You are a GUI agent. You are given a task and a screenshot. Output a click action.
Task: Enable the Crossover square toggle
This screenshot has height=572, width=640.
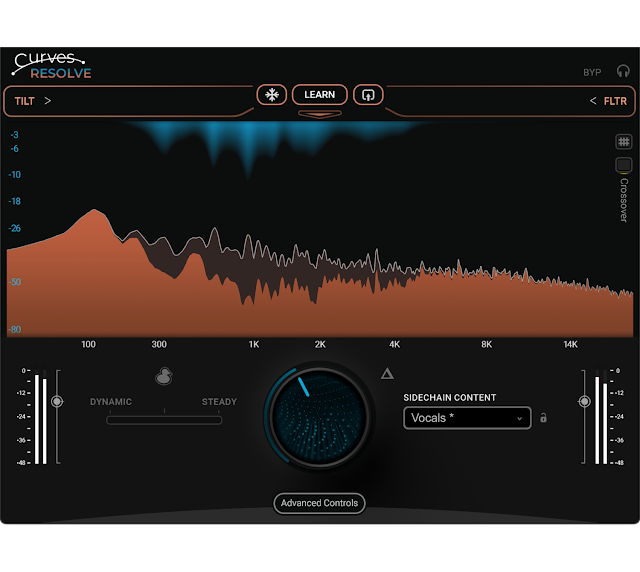coord(623,165)
